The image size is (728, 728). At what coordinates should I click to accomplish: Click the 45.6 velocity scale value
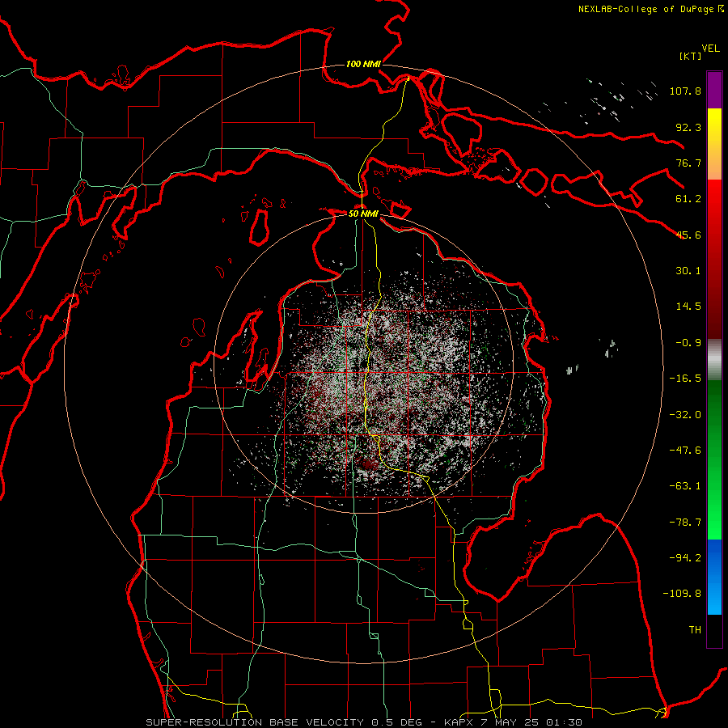point(688,235)
